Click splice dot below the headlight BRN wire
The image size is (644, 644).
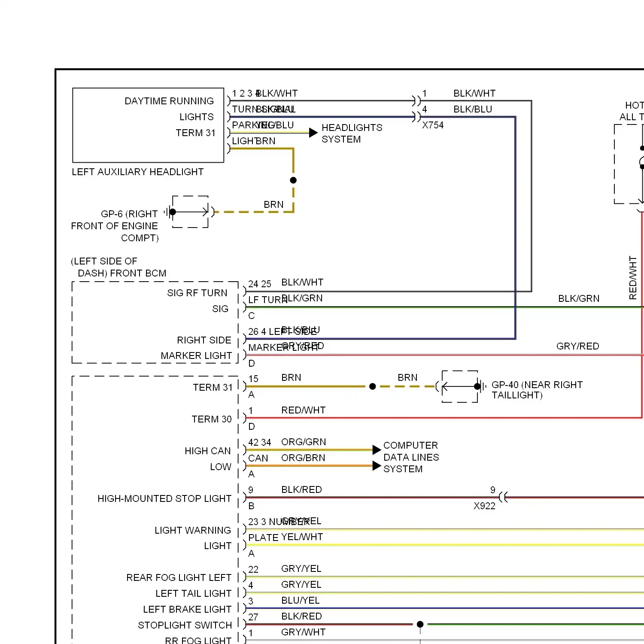point(293,180)
